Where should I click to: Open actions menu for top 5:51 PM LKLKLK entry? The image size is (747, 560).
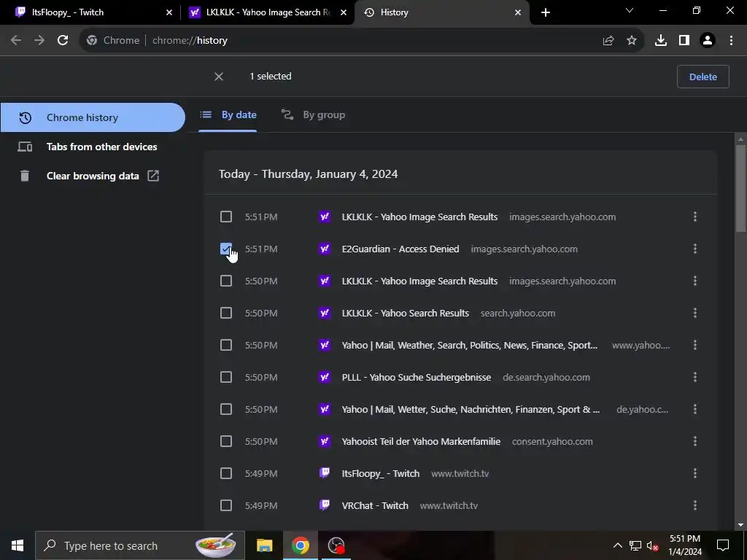point(695,217)
